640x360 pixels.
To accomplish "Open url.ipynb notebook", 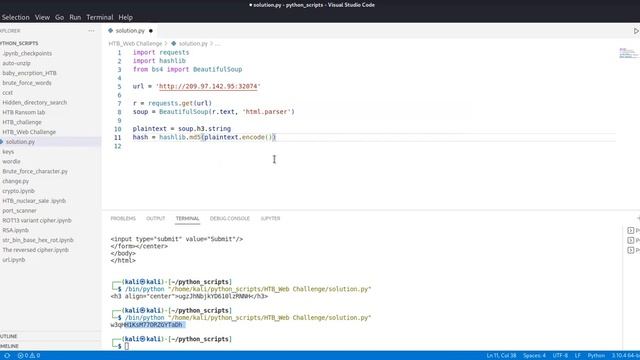I will [x=13, y=259].
